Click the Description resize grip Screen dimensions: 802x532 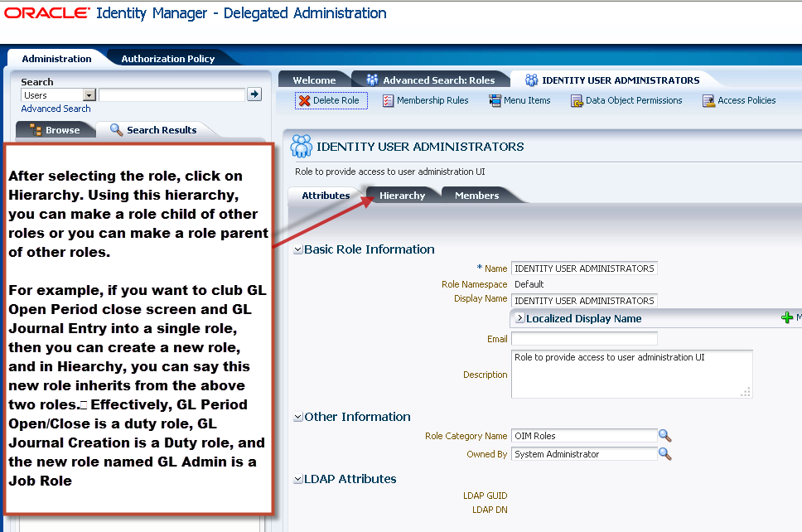[x=746, y=392]
